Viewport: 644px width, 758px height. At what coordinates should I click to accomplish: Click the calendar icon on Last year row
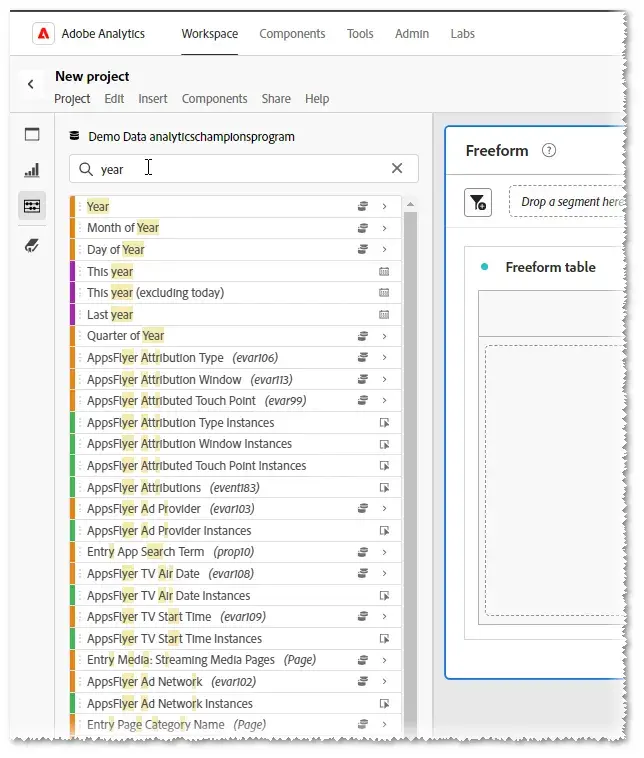(384, 315)
